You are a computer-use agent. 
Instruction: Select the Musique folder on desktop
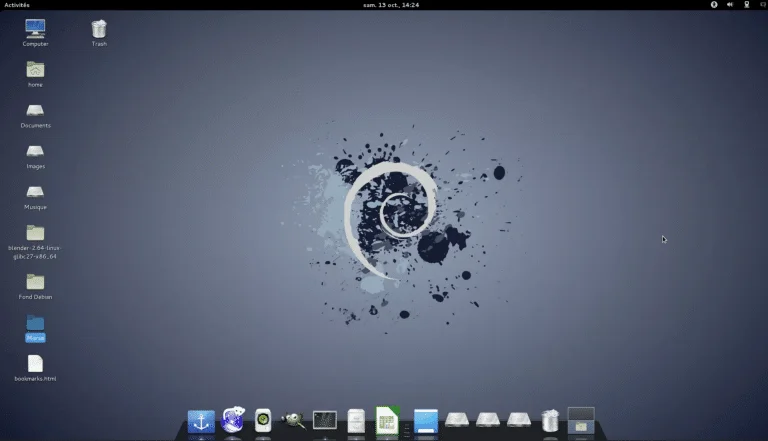point(35,192)
